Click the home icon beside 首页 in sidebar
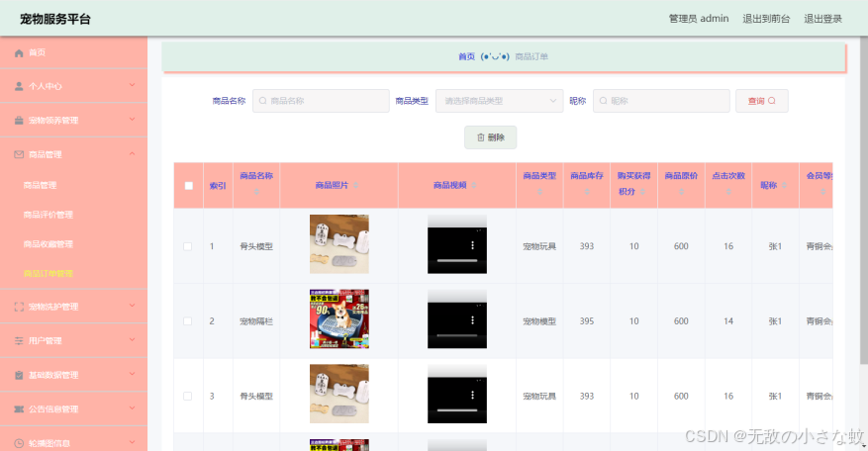Screen dimensions: 868x451 click(19, 53)
